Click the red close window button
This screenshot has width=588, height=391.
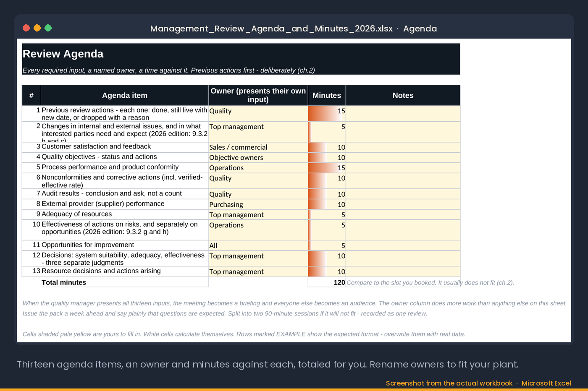(26, 28)
